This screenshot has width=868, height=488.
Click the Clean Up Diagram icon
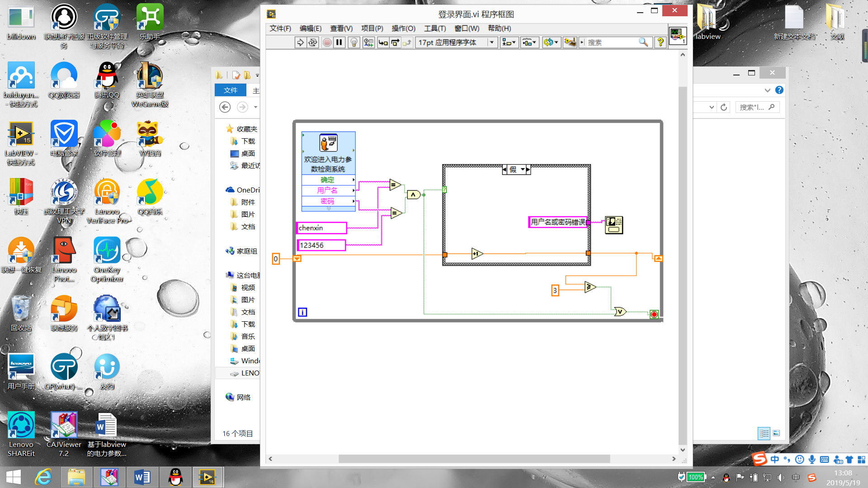point(570,42)
